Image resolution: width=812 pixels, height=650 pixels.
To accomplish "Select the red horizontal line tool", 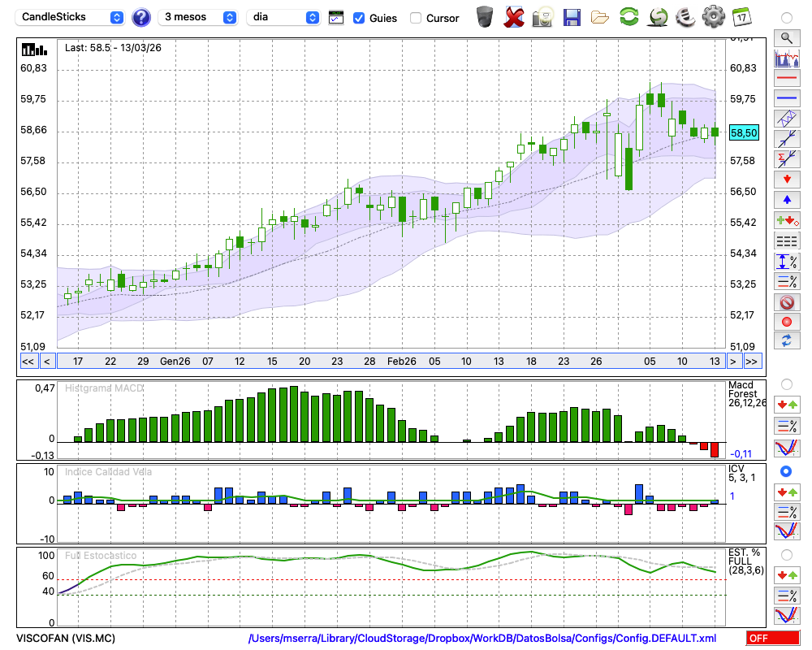I will point(786,79).
